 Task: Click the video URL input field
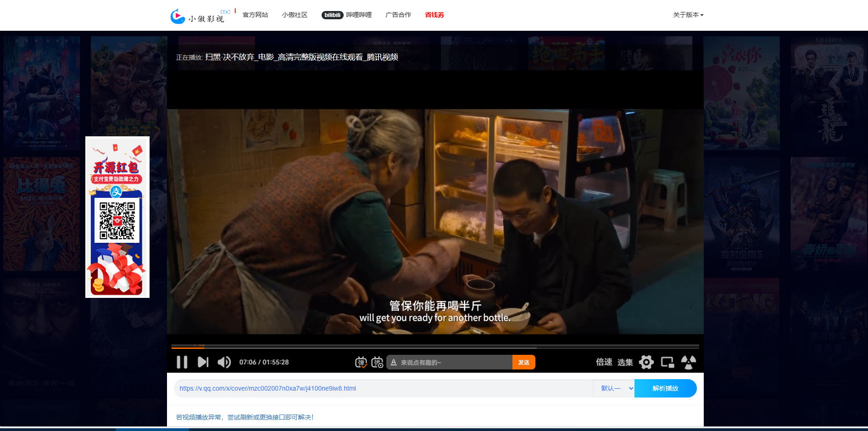point(384,388)
